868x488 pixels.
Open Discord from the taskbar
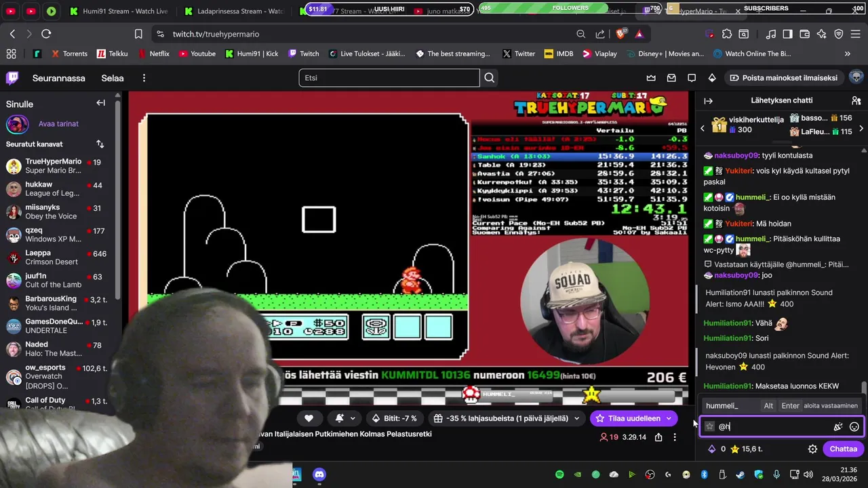319,474
